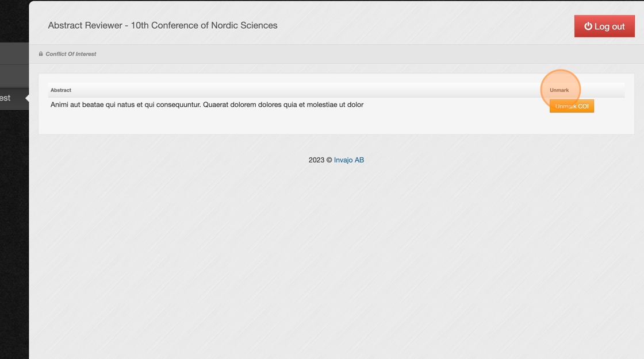Click the 'Abstract Reviewer - 10th Conference' page title
Image resolution: width=644 pixels, height=359 pixels.
coord(163,25)
